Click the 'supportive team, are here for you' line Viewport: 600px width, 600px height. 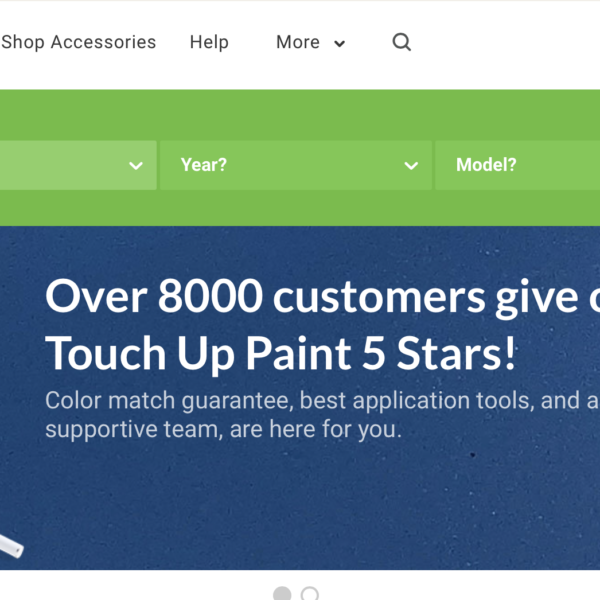pos(223,429)
